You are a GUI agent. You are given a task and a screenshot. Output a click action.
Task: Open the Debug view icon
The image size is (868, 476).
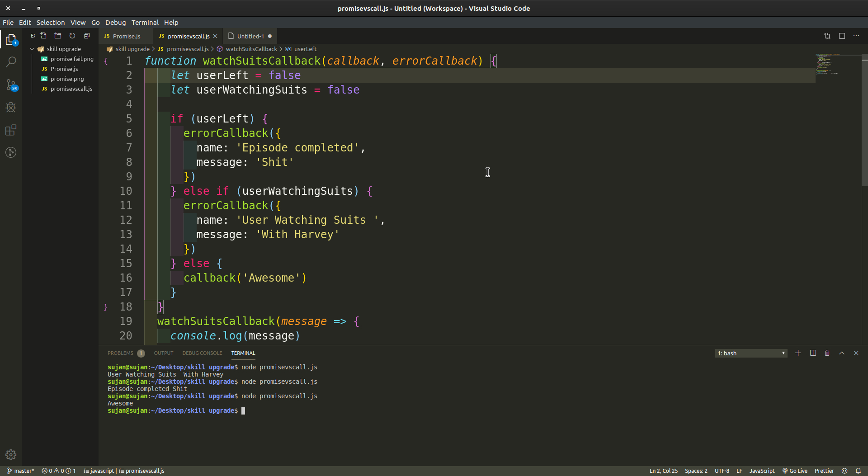[x=11, y=107]
